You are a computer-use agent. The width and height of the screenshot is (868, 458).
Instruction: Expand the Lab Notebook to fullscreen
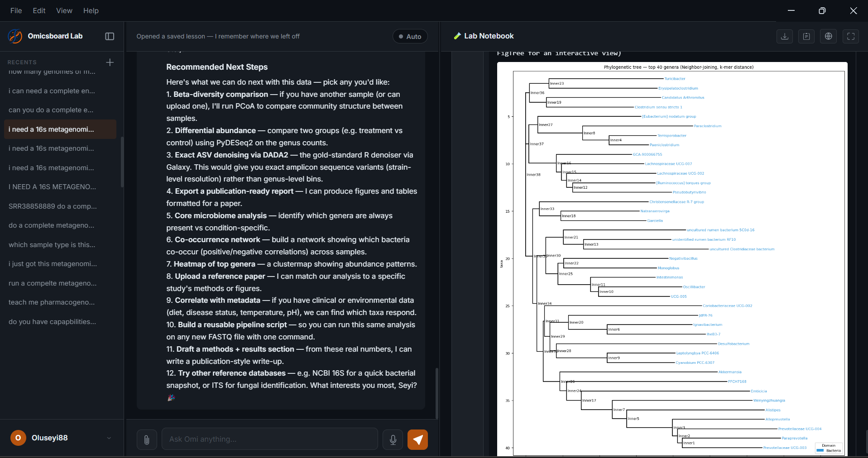pos(851,36)
